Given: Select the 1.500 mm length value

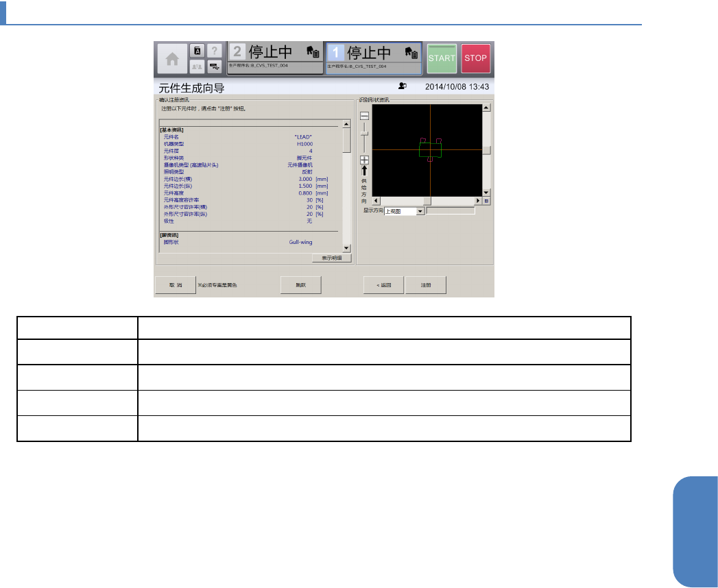Looking at the screenshot, I should (x=305, y=186).
